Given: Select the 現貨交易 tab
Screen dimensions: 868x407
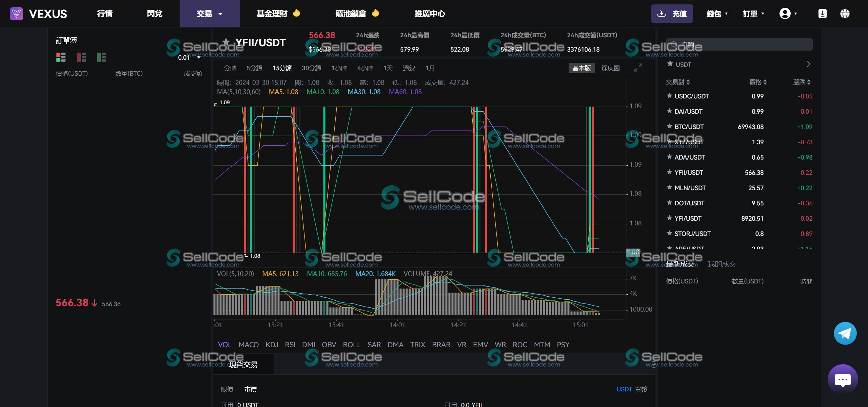Looking at the screenshot, I should (243, 364).
